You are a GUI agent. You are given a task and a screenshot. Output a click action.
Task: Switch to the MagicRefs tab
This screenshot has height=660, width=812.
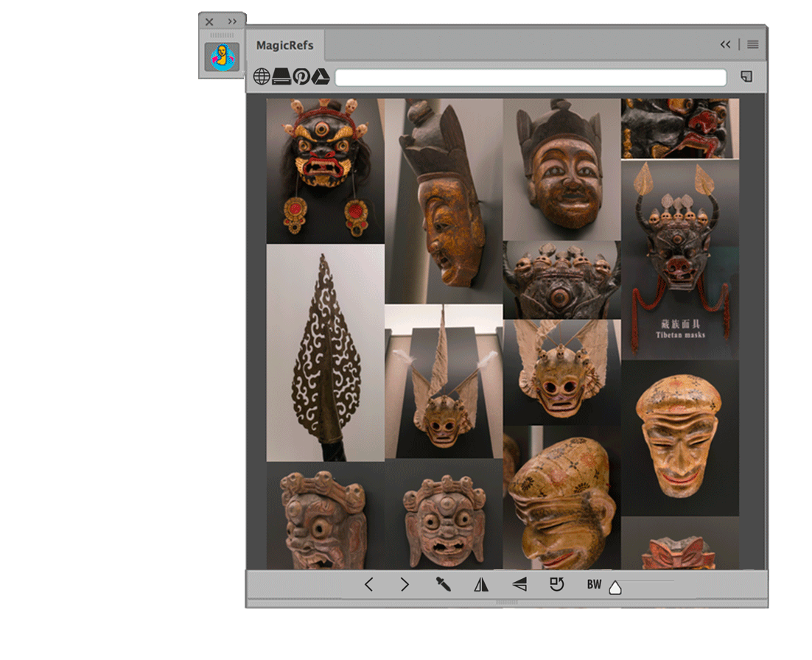point(284,46)
